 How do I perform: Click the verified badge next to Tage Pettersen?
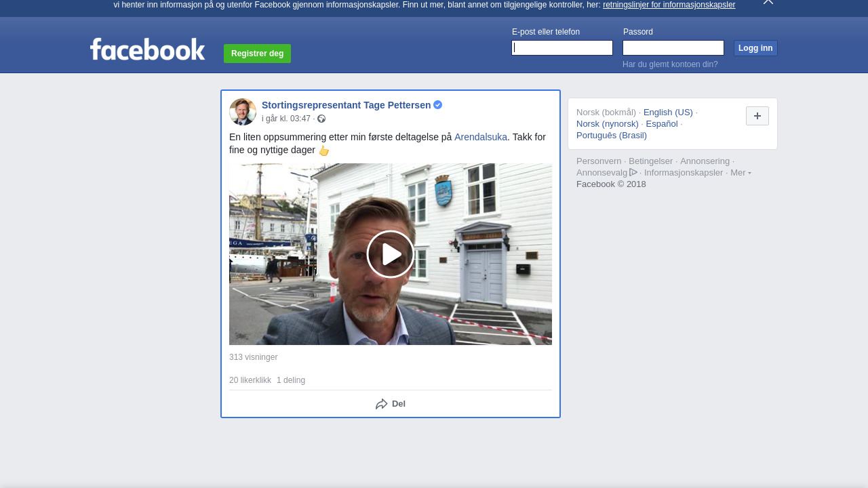pyautogui.click(x=438, y=105)
